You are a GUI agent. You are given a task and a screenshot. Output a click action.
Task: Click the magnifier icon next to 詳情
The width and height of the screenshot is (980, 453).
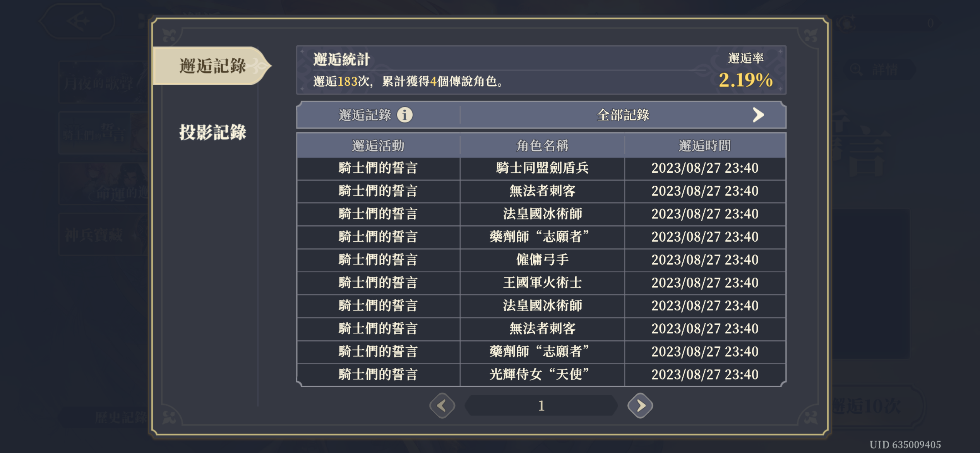point(856,70)
